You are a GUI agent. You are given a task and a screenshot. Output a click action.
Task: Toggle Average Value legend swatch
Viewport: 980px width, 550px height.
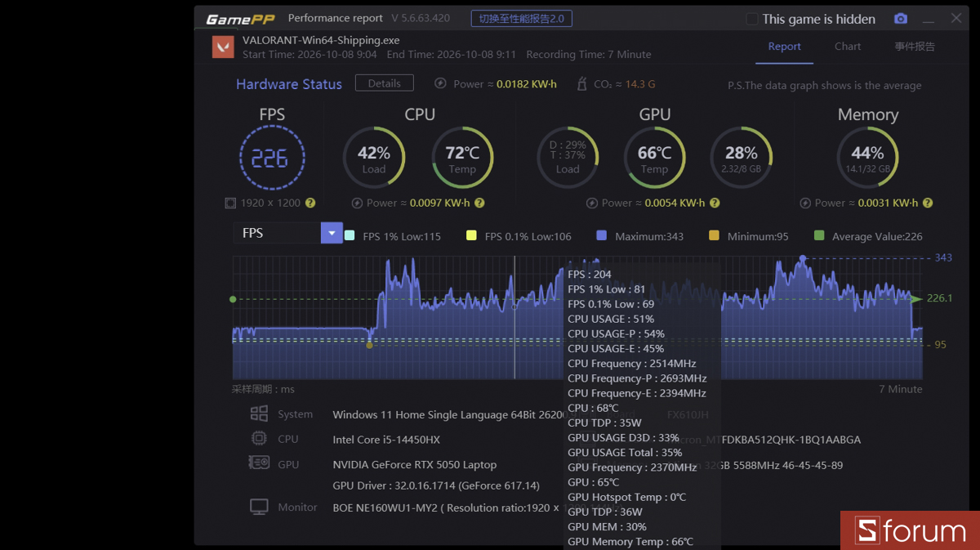[819, 235]
